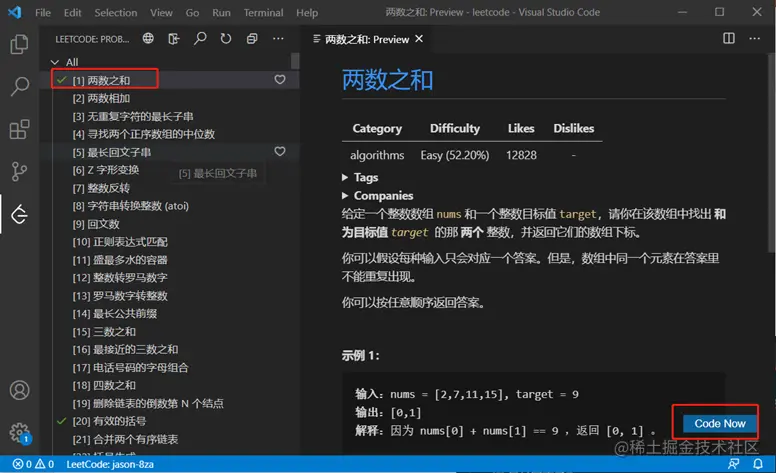776x473 pixels.
Task: Refresh the LeetCode problem list
Action: click(x=226, y=38)
